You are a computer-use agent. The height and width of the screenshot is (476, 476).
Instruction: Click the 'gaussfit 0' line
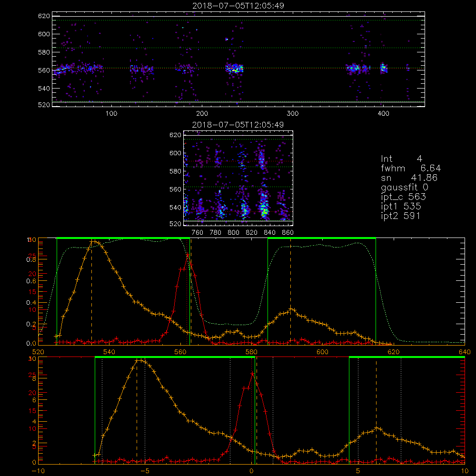[404, 187]
